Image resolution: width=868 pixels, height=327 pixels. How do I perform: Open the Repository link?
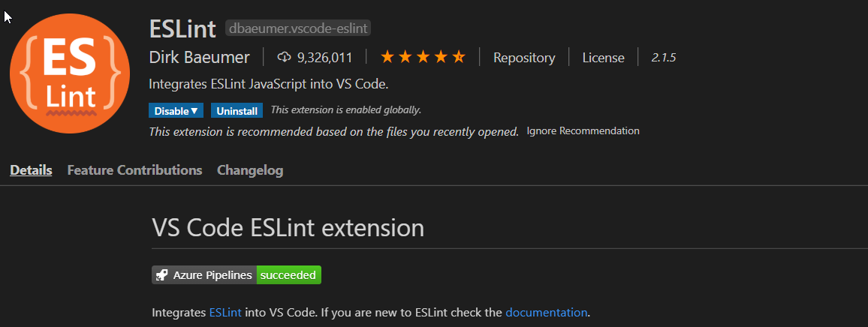point(524,58)
